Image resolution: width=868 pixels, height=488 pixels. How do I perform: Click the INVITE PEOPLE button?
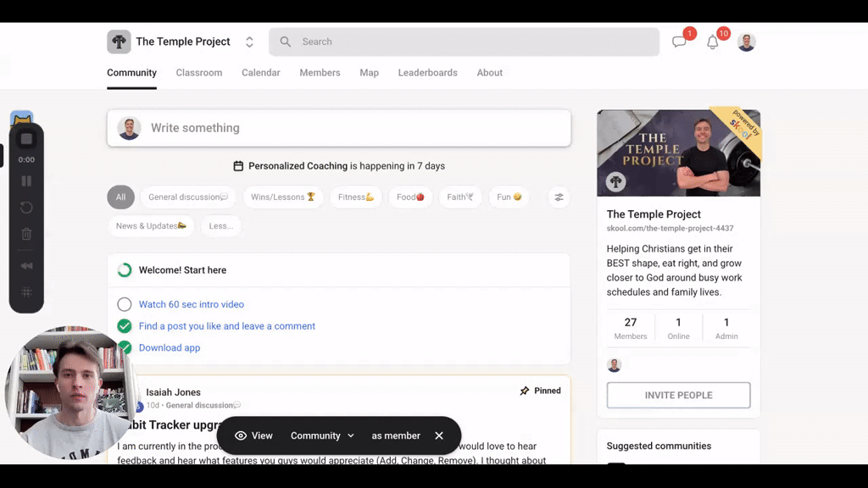[x=678, y=395]
